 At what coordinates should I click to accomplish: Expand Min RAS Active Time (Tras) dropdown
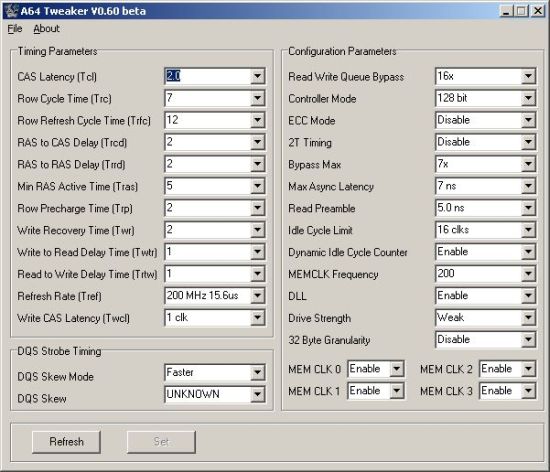click(257, 186)
